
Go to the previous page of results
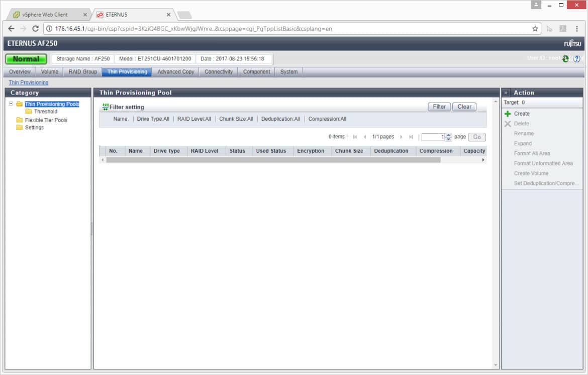click(365, 137)
